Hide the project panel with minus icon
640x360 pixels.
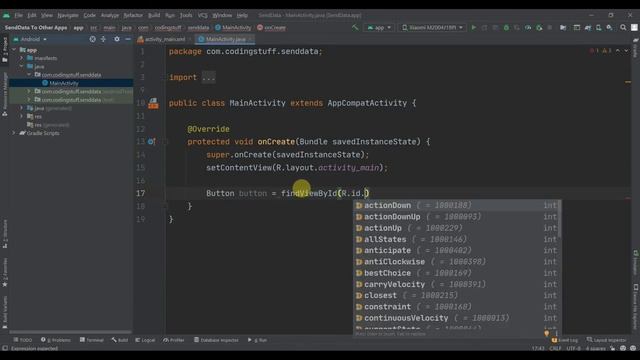[128, 39]
